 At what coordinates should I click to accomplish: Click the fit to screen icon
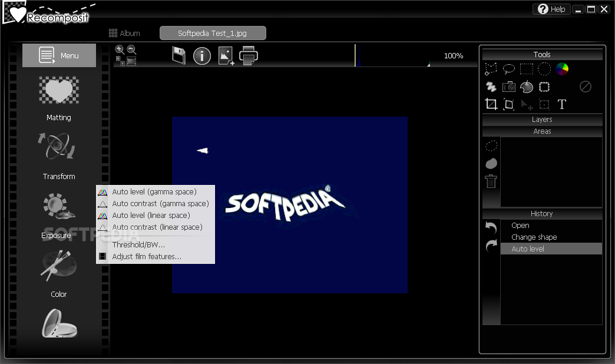point(131,61)
